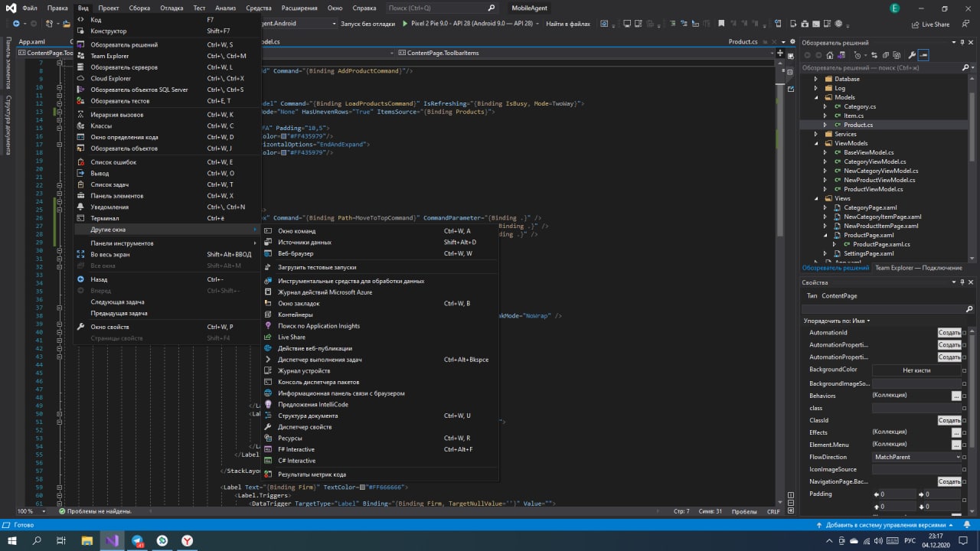Click Найти в файлах toolbar button
This screenshot has width=980, height=551.
567,24
